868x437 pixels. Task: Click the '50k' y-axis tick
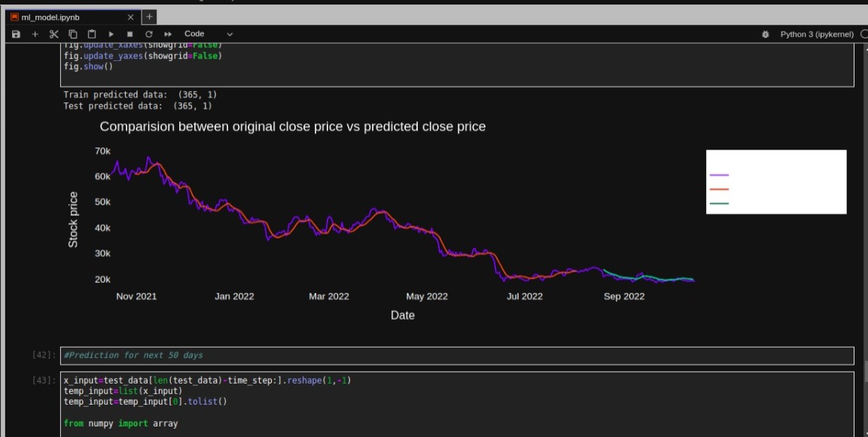coord(102,202)
